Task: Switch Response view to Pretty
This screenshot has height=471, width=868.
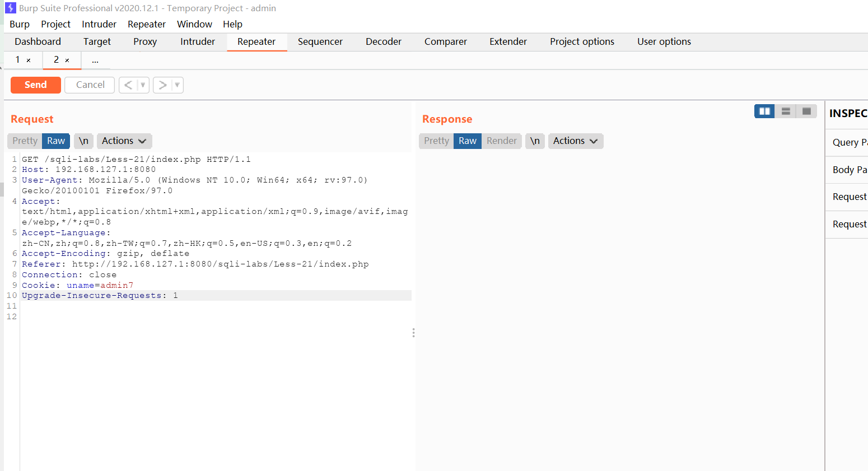Action: click(436, 141)
